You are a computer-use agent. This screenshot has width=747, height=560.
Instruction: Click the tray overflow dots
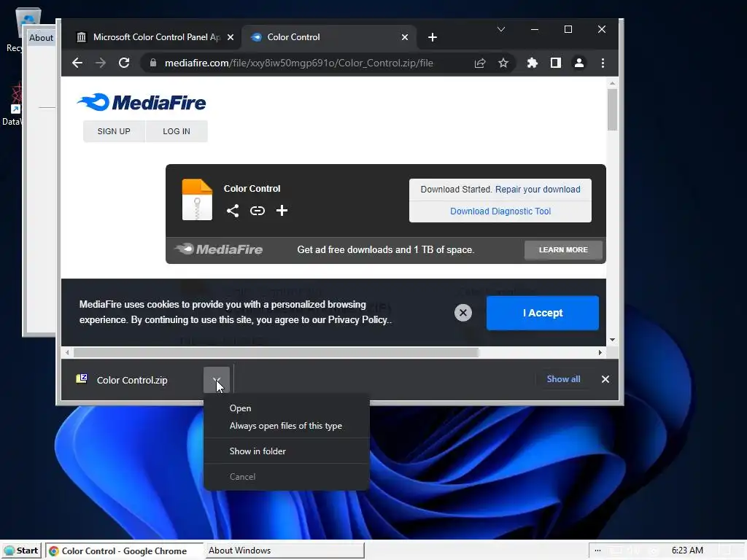(x=597, y=551)
